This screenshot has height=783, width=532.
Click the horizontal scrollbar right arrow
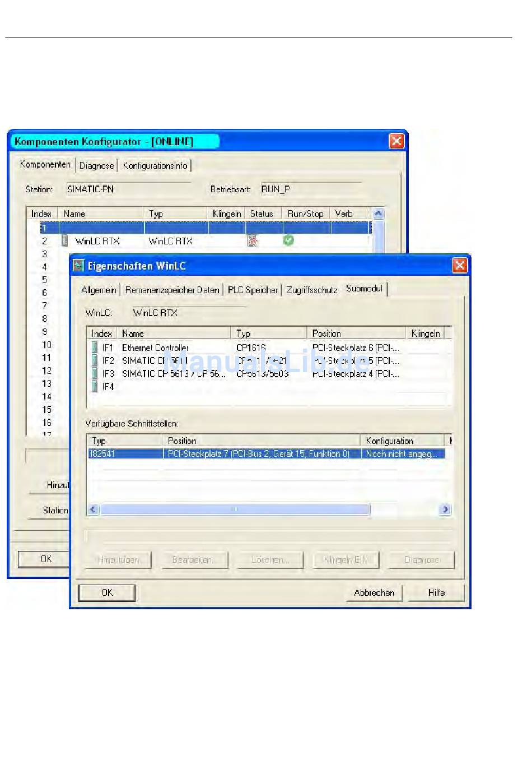click(x=445, y=509)
